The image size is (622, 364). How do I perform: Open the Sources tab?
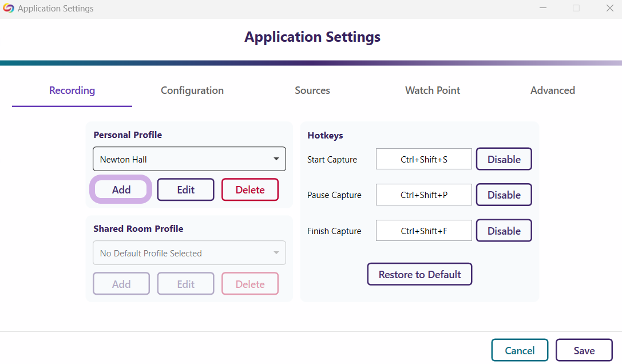coord(312,90)
